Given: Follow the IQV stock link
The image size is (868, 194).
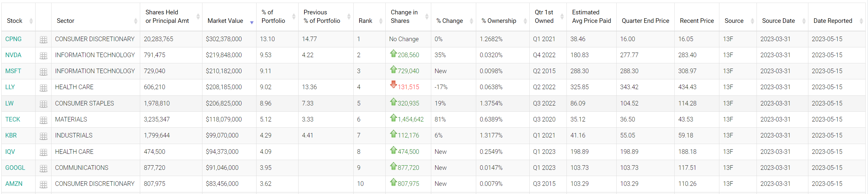Looking at the screenshot, I should tap(10, 152).
